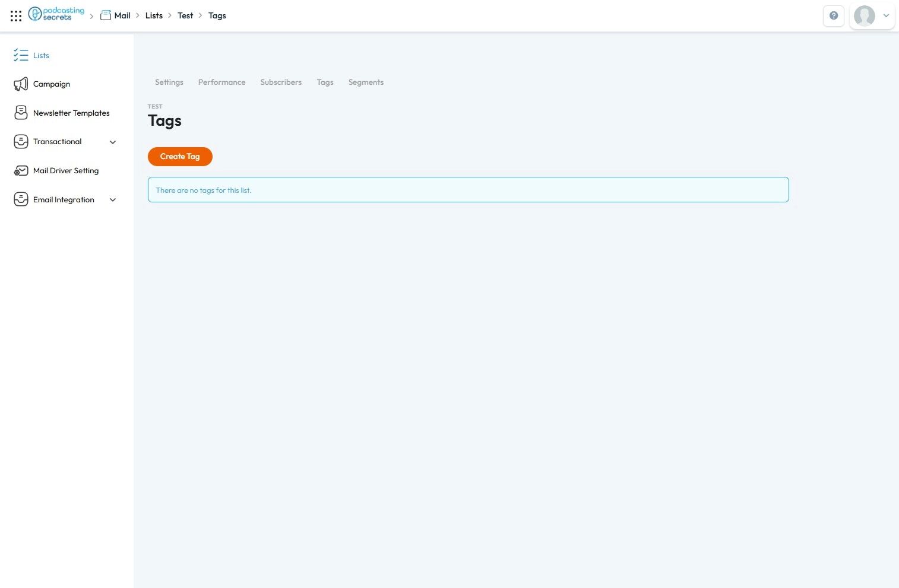Click the Tags page heading
Image resolution: width=899 pixels, height=588 pixels.
[x=164, y=121]
